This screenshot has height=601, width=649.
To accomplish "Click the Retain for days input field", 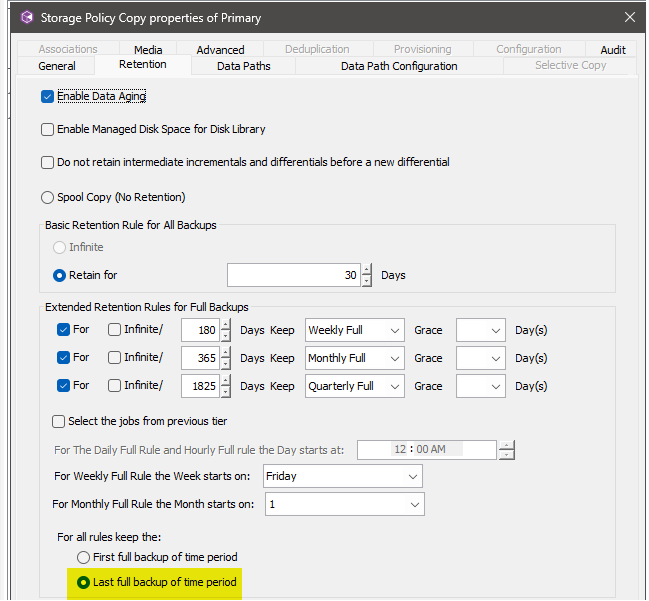I will click(293, 275).
